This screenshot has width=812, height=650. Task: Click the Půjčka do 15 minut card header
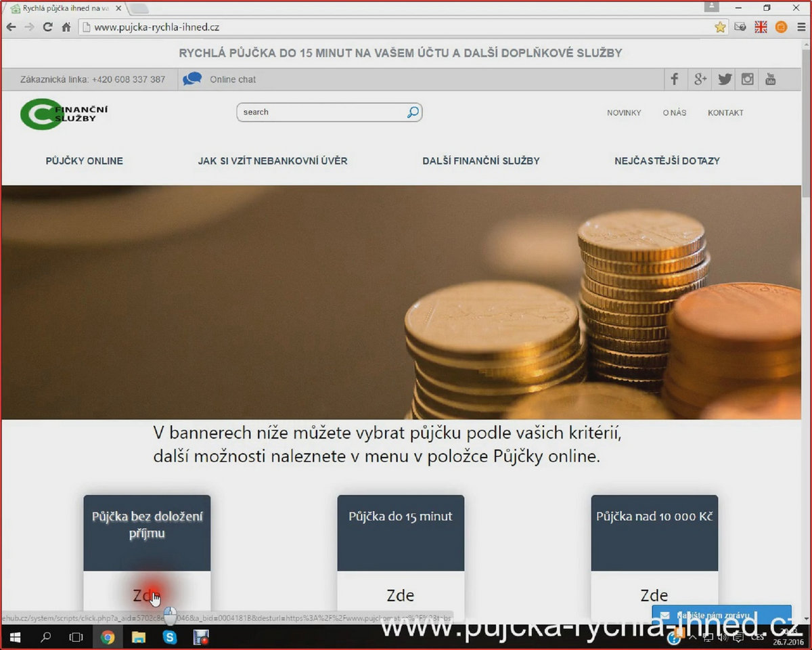(x=401, y=533)
